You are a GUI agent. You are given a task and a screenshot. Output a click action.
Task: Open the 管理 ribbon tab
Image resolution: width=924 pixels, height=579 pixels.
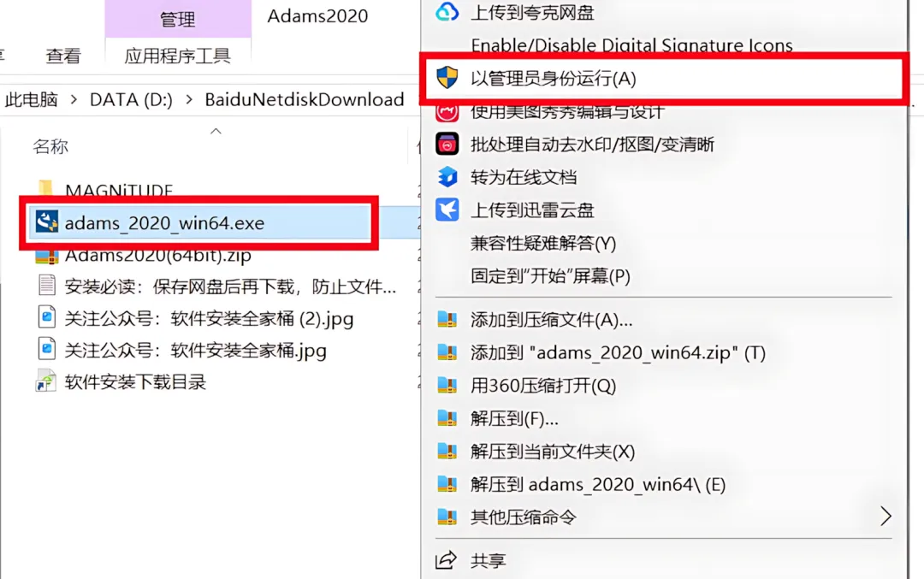[177, 19]
